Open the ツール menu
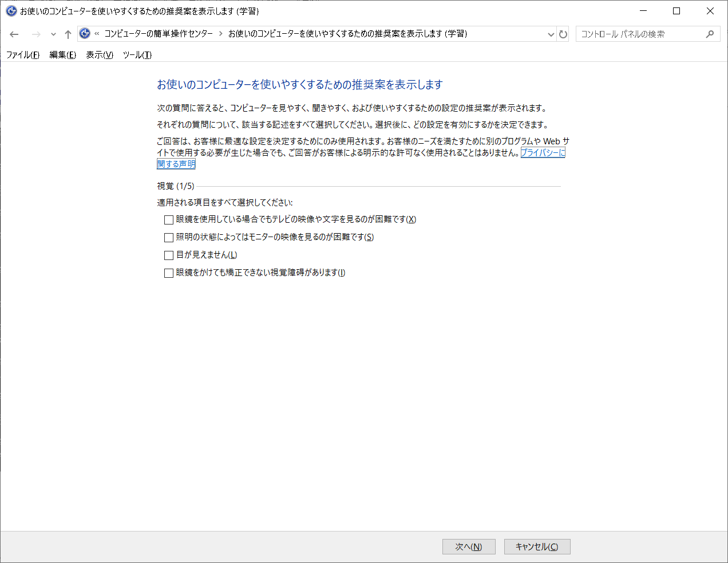Viewport: 728px width, 563px height. (x=136, y=55)
